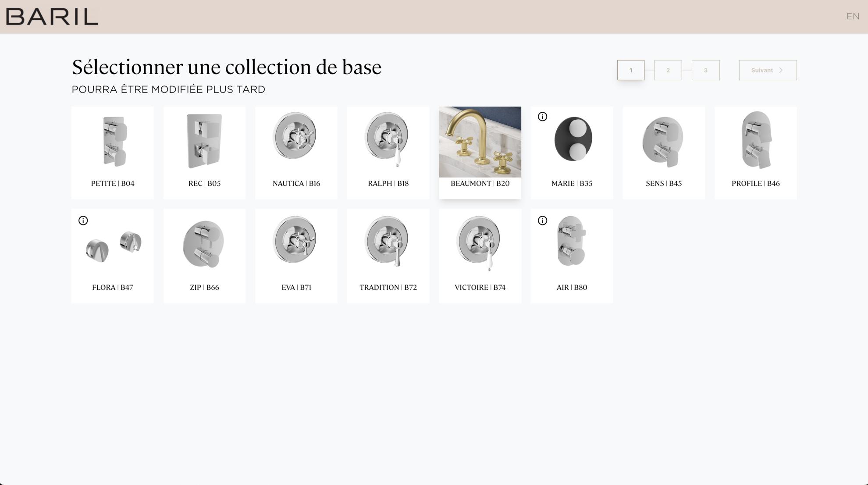Select the NAUTICA B16 collection
The image size is (868, 485).
pos(296,152)
